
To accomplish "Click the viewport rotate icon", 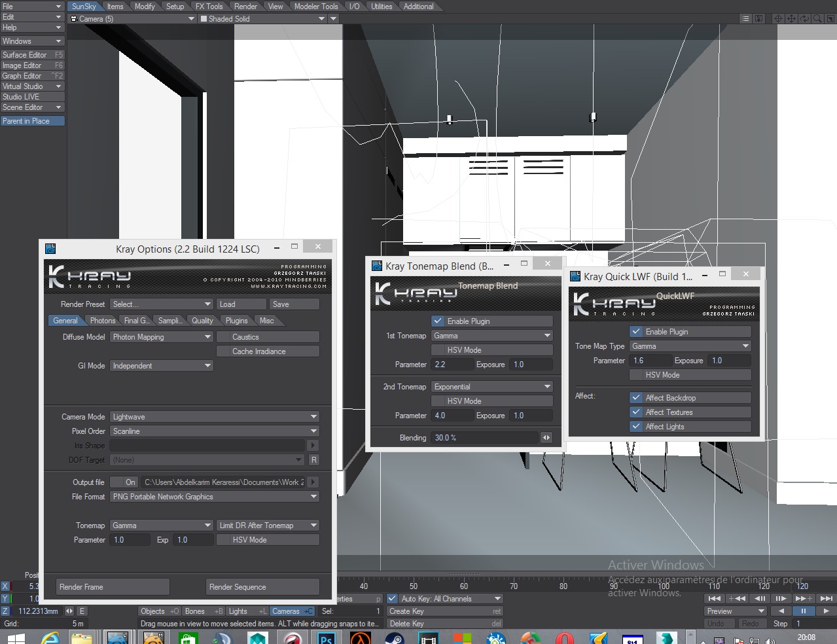I will (804, 19).
